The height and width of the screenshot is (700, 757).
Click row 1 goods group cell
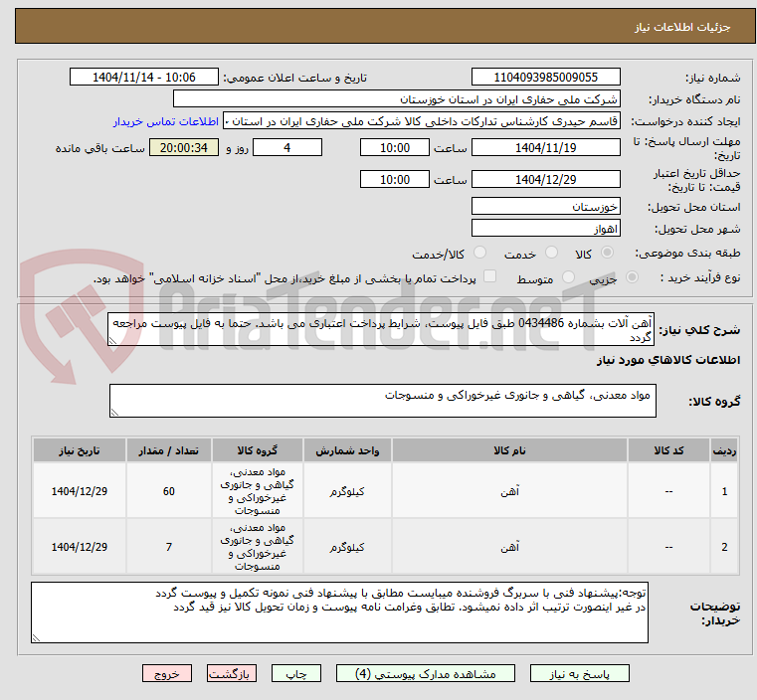[x=258, y=491]
